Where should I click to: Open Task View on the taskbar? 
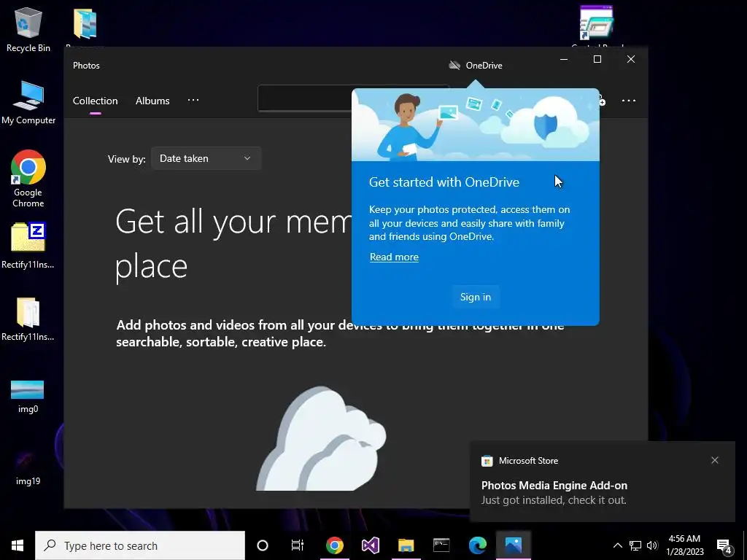point(298,545)
